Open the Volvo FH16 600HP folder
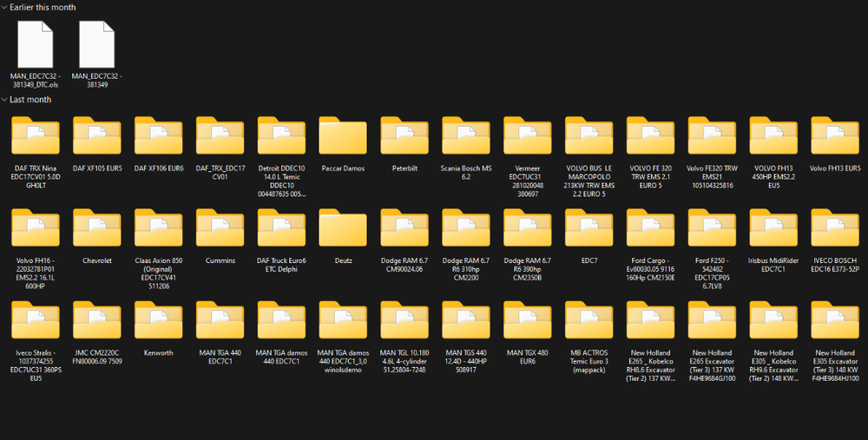 coord(36,228)
